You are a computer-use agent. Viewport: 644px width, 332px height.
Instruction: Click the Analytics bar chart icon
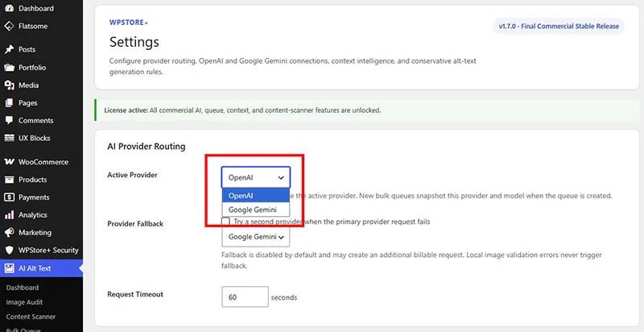(x=9, y=215)
